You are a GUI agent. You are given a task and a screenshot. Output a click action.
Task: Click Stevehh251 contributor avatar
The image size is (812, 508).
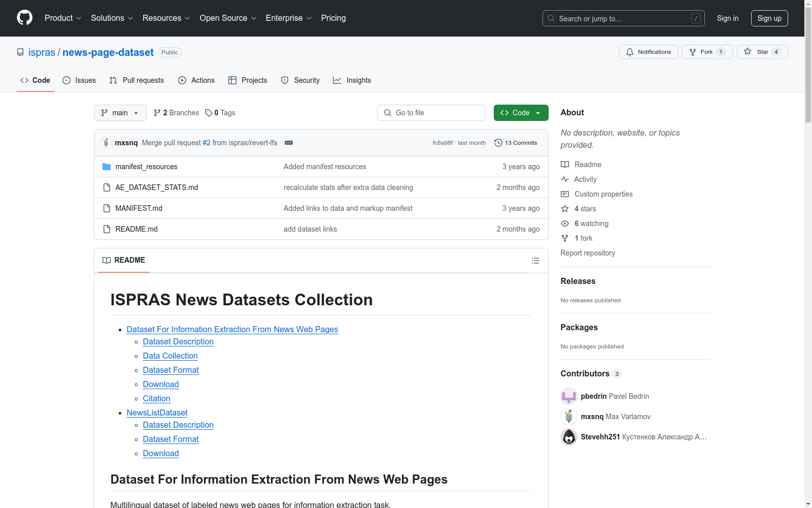point(569,437)
